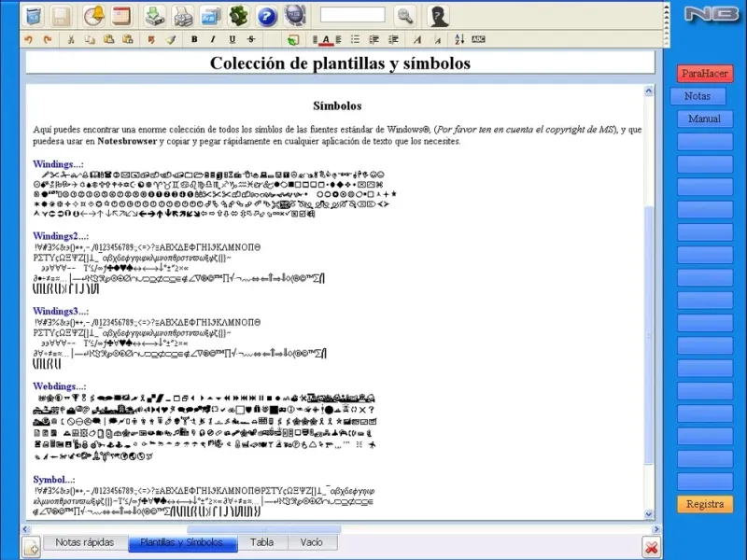Click the Windings...: heading
This screenshot has width=747, height=560.
coord(58,164)
